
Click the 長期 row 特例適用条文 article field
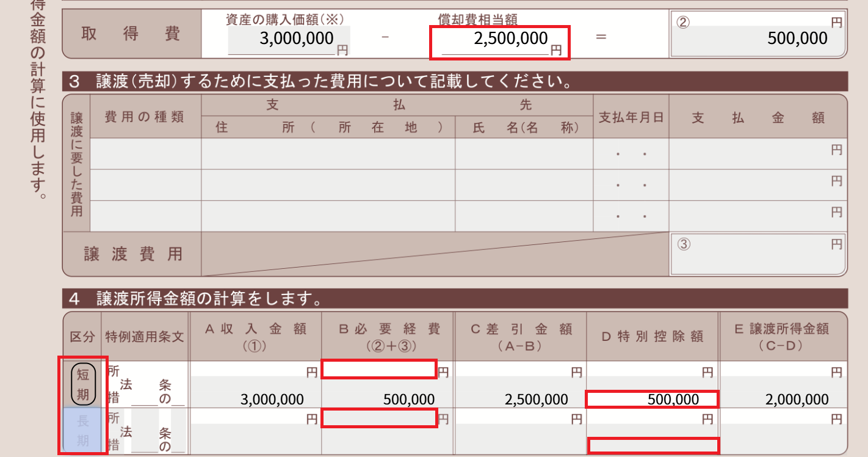point(145,432)
